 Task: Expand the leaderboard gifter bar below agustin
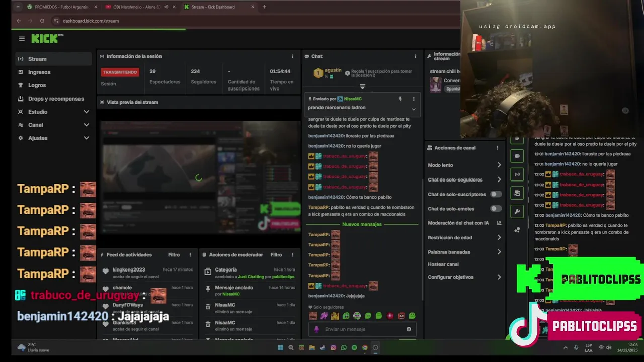[x=362, y=86]
